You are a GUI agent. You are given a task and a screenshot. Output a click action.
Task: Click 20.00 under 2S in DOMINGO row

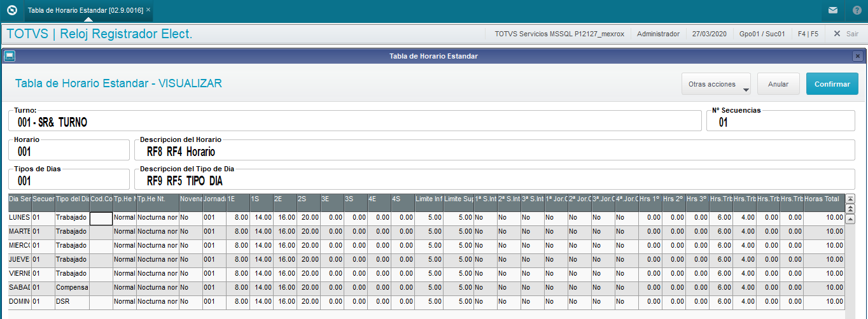309,301
